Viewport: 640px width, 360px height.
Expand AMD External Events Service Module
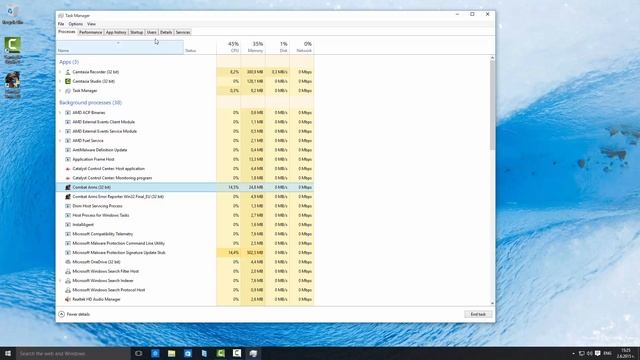60,131
